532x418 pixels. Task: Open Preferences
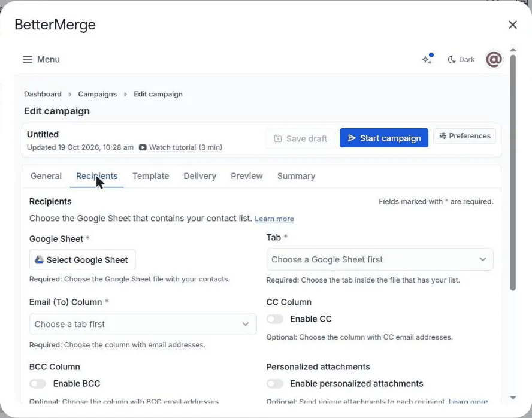tap(464, 136)
